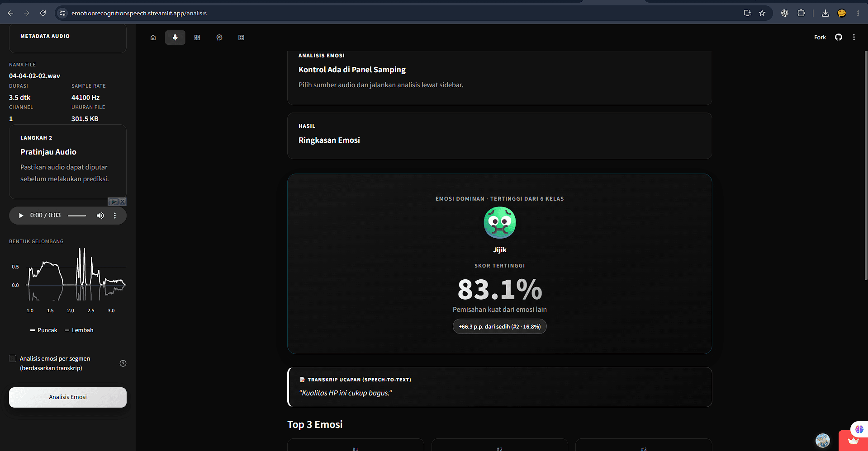Reload the page
Screen dimensions: 868x451
[43, 13]
